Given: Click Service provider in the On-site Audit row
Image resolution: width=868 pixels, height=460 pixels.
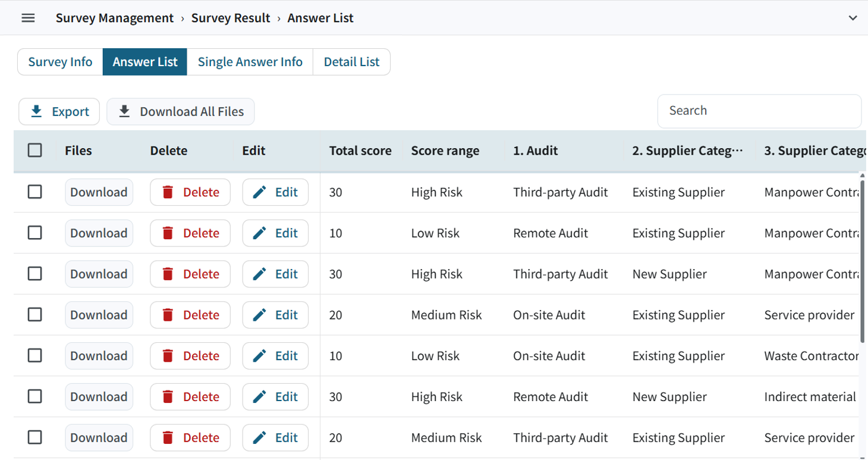Looking at the screenshot, I should [810, 315].
